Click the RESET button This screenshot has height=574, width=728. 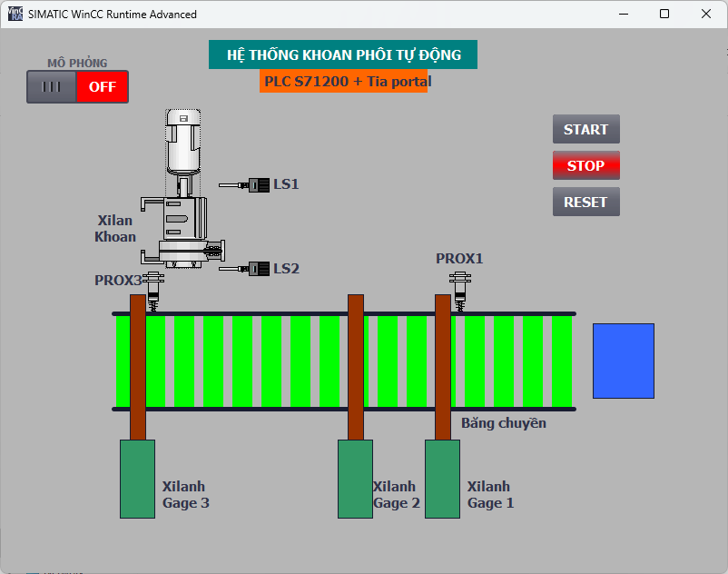pyautogui.click(x=585, y=202)
